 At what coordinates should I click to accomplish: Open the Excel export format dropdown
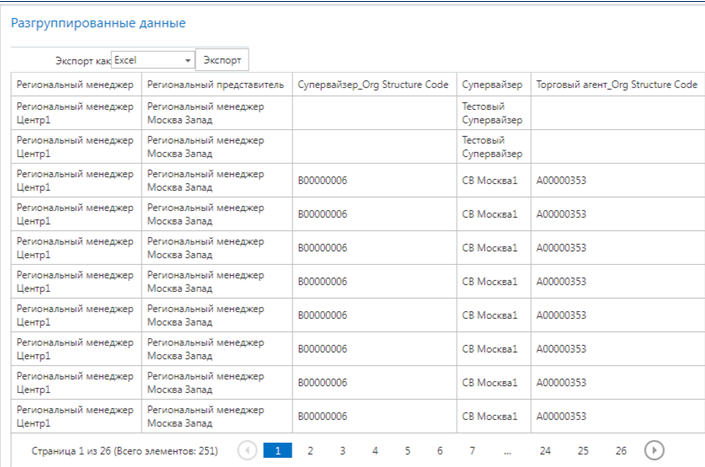(x=153, y=60)
